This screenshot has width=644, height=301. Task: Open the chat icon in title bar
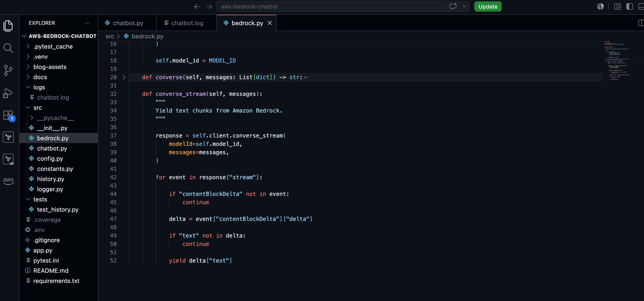click(x=453, y=6)
